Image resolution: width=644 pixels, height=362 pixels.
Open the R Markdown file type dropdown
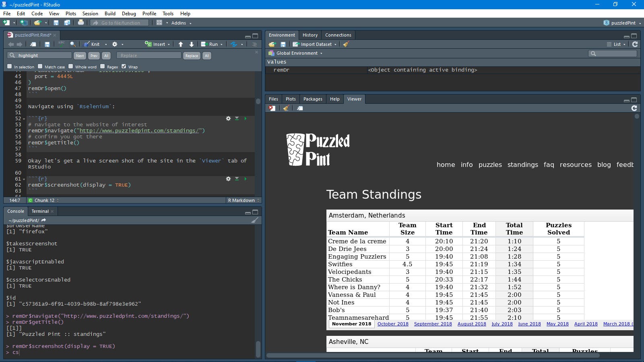coord(244,200)
